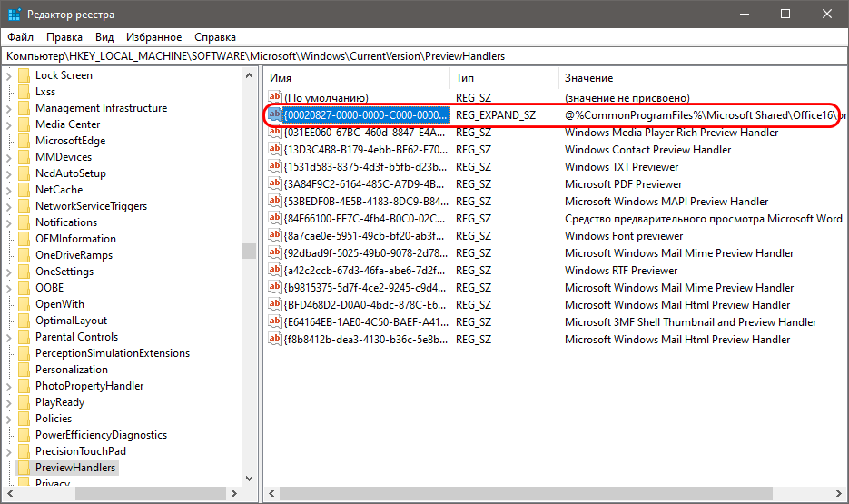Click the Media Center folder icon

coord(24,124)
